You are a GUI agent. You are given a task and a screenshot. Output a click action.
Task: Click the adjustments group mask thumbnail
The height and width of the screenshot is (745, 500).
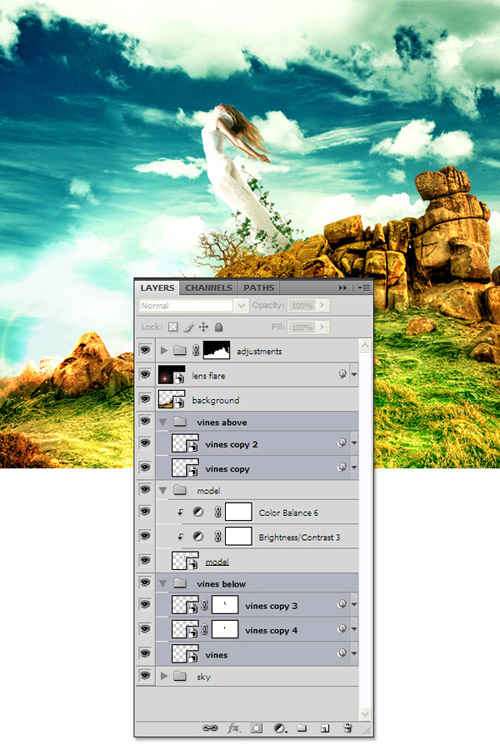(216, 351)
